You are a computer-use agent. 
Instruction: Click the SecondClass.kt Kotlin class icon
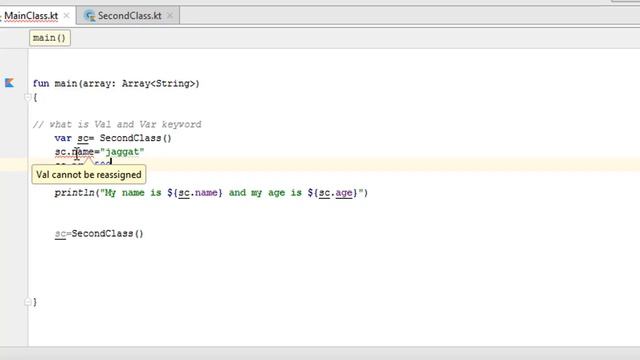click(89, 16)
